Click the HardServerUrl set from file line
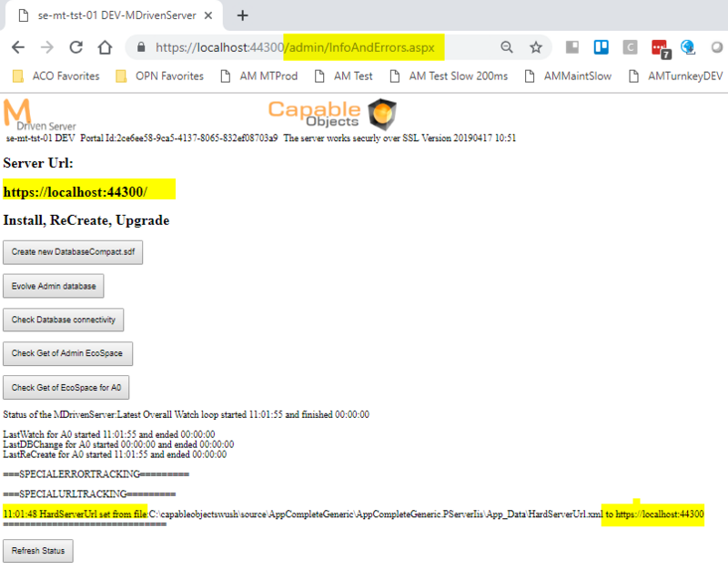Image resolution: width=728 pixels, height=570 pixels. tap(353, 514)
